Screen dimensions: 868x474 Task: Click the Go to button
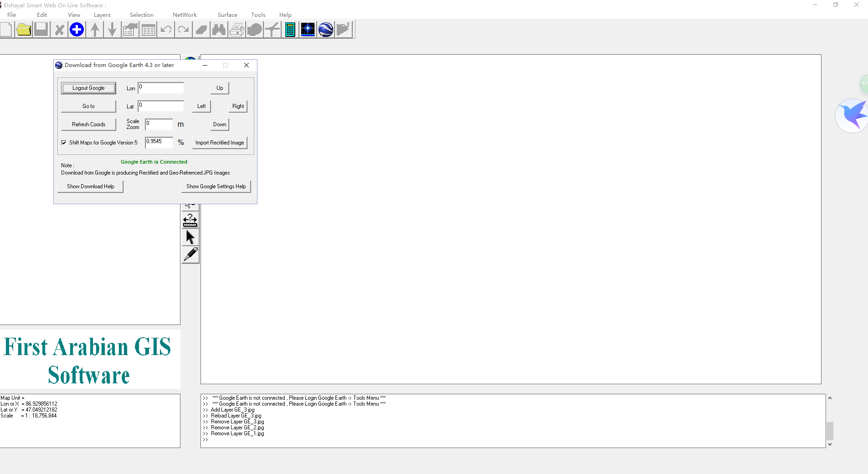[x=88, y=106]
